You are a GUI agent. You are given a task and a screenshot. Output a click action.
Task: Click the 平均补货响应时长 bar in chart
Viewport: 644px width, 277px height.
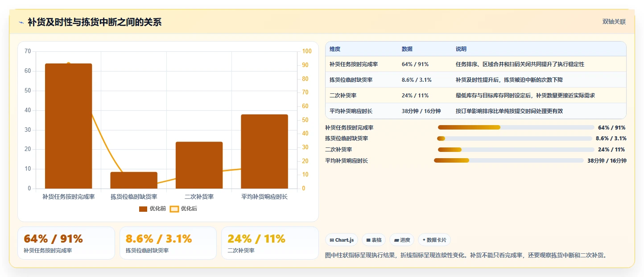[264, 151]
